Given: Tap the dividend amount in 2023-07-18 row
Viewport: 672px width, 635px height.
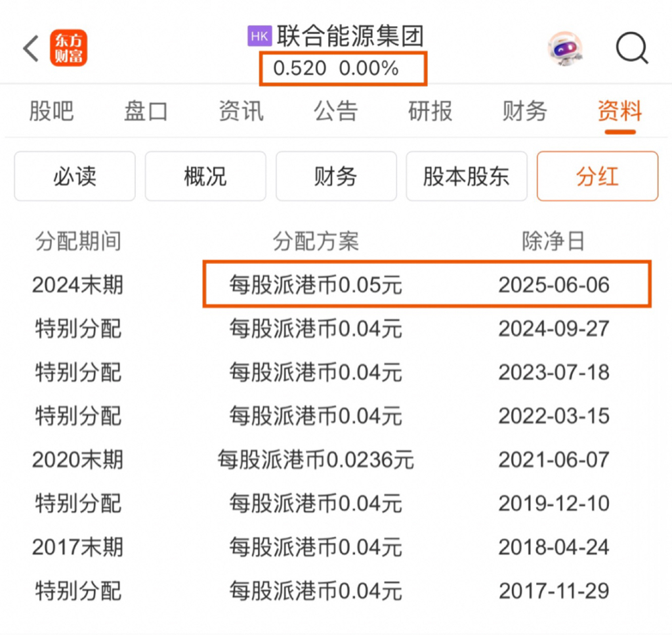Looking at the screenshot, I should point(316,372).
